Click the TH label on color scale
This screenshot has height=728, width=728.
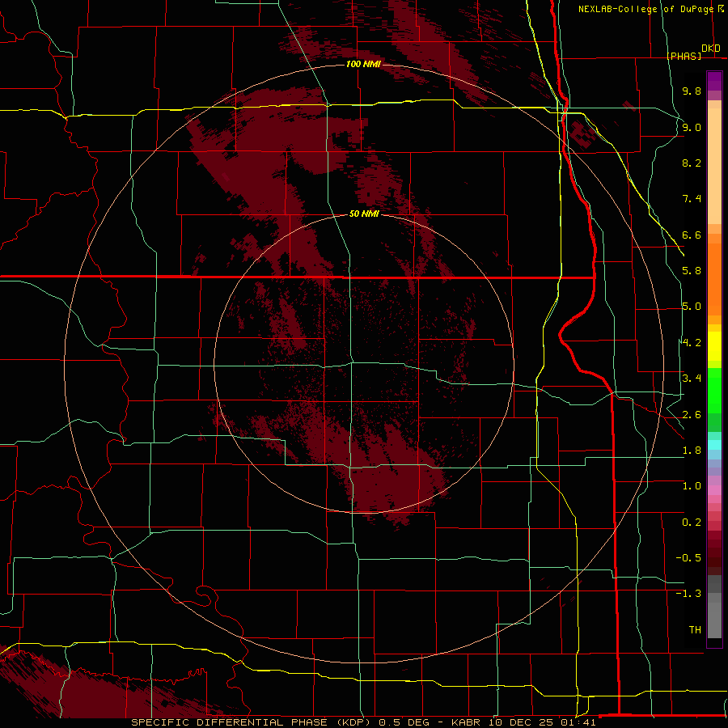point(695,630)
